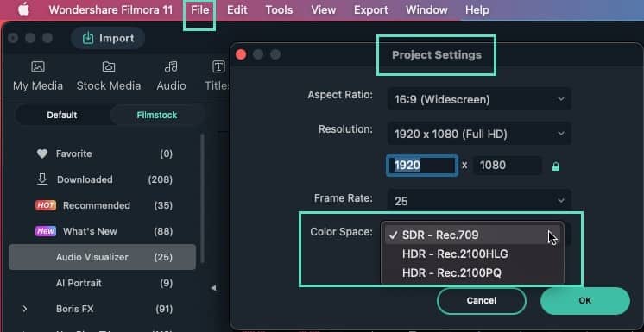Open the Downloaded category
This screenshot has height=332, width=644.
[x=102, y=179]
